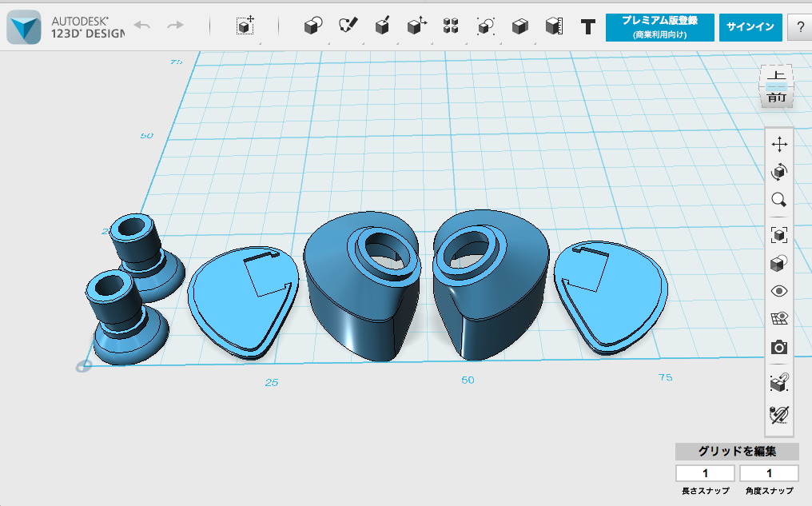Select the Measure tool
Image resolution: width=812 pixels, height=506 pixels.
coord(554,26)
